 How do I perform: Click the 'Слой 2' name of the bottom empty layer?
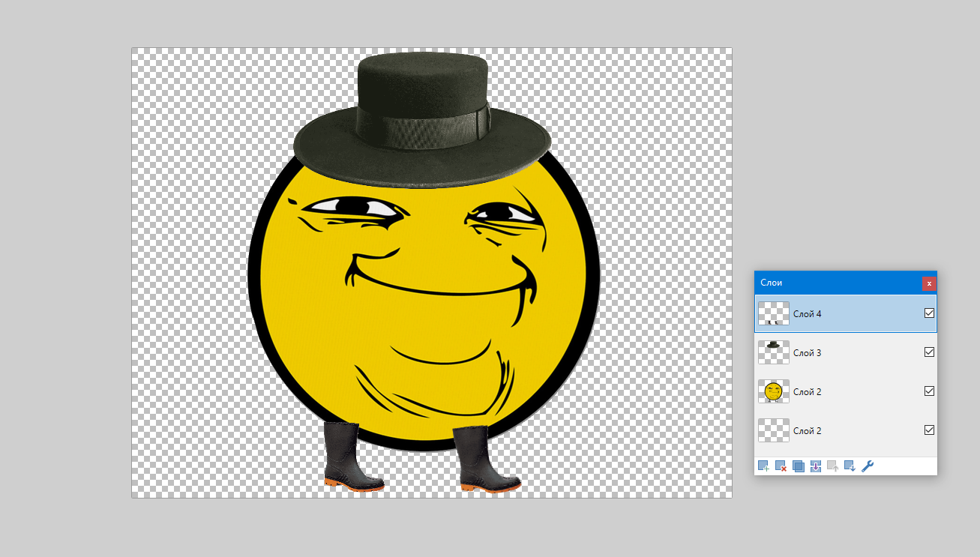tap(807, 431)
